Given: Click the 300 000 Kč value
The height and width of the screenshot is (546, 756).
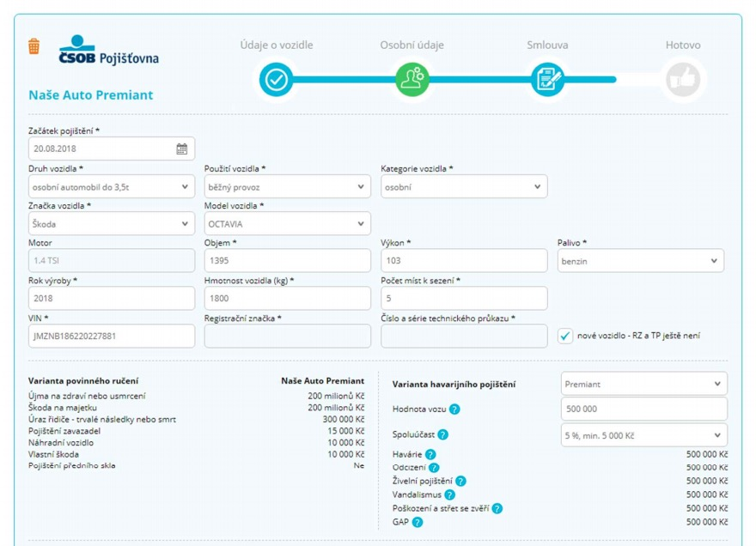Looking at the screenshot, I should pyautogui.click(x=344, y=419).
